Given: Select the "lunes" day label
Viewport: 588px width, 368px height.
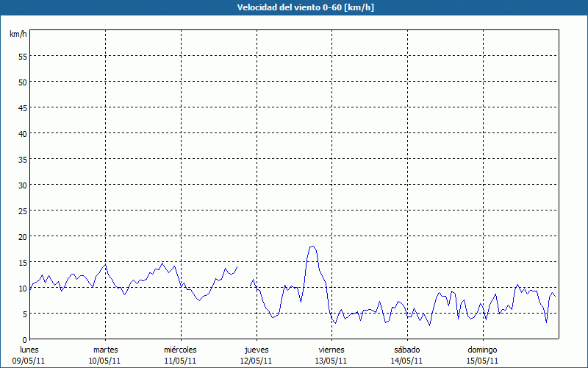Looking at the screenshot, I should coord(29,350).
